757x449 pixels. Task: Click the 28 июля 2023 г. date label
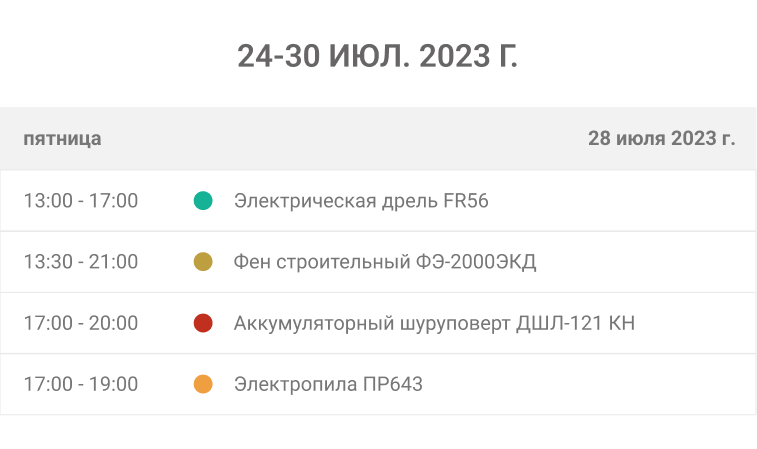[x=661, y=138]
